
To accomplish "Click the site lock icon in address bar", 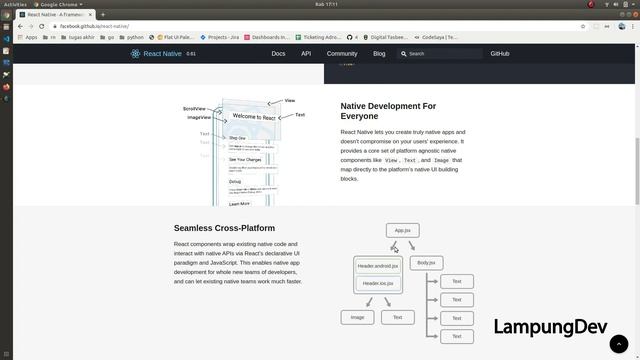I will coord(55,26).
